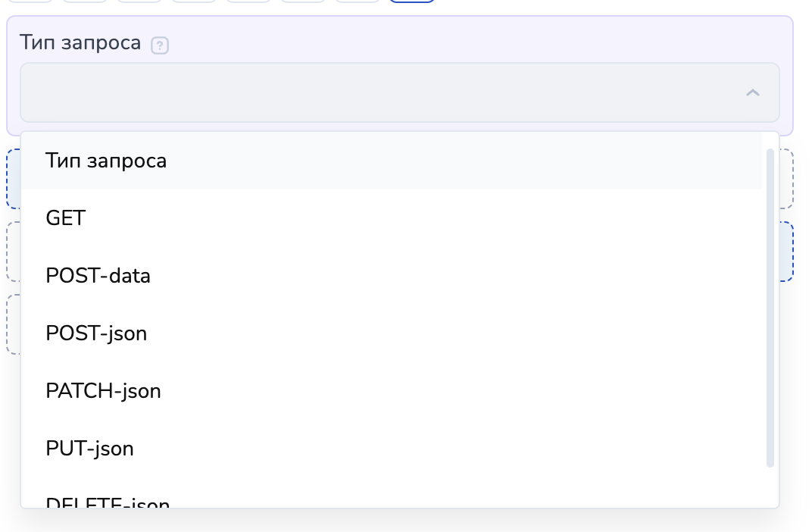Select the placeholder option Тип запроса
812x532 pixels.
coord(106,161)
